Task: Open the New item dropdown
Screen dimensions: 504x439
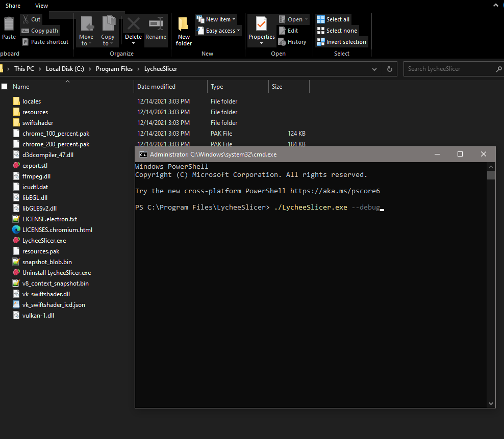Action: (216, 19)
